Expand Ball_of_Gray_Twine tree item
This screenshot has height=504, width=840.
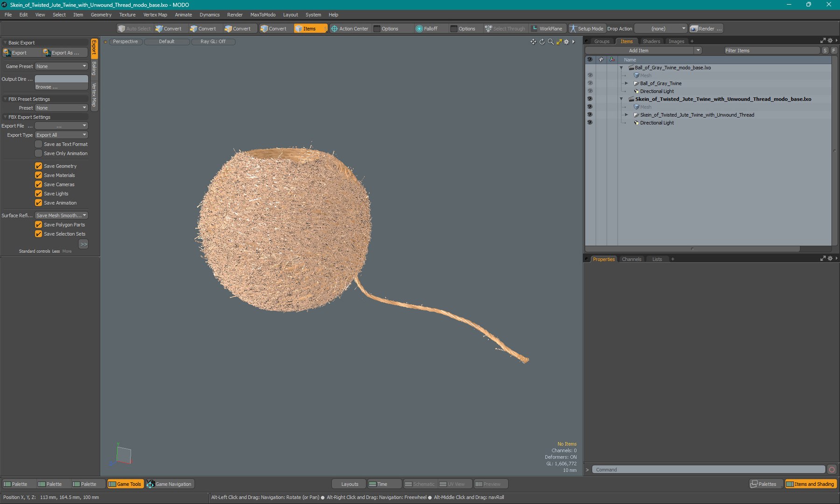click(x=626, y=84)
